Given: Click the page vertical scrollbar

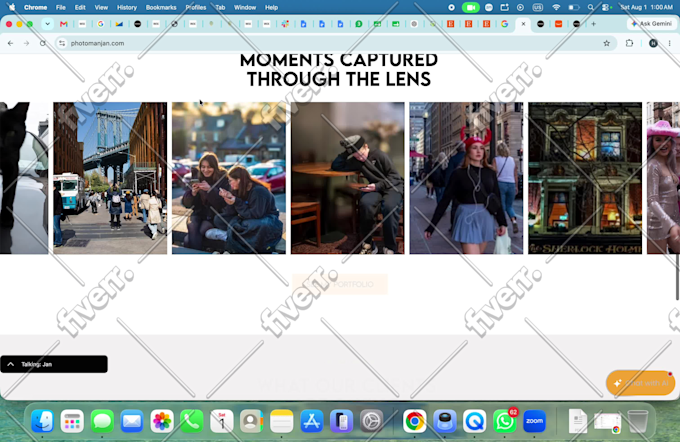Looking at the screenshot, I should [677, 277].
